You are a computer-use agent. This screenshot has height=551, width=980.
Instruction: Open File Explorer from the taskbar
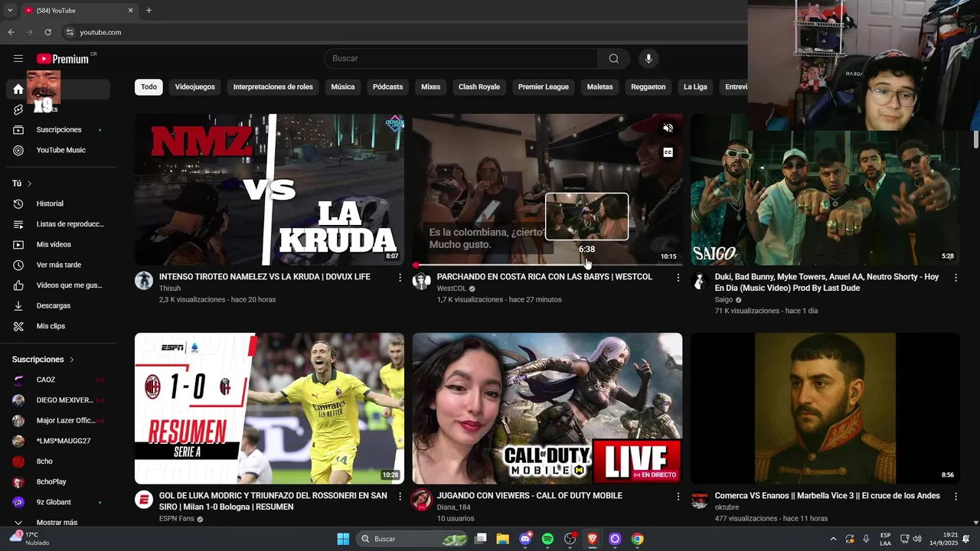pyautogui.click(x=502, y=539)
